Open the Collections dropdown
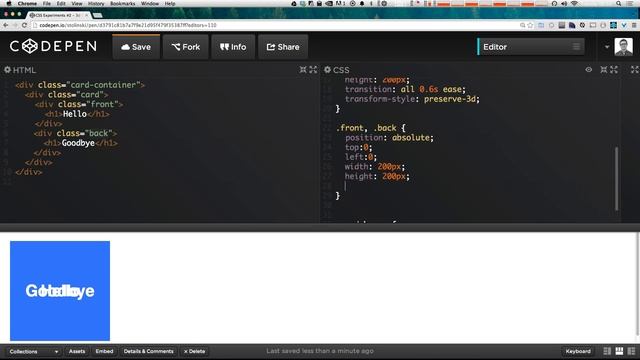The image size is (640, 360). click(33, 351)
